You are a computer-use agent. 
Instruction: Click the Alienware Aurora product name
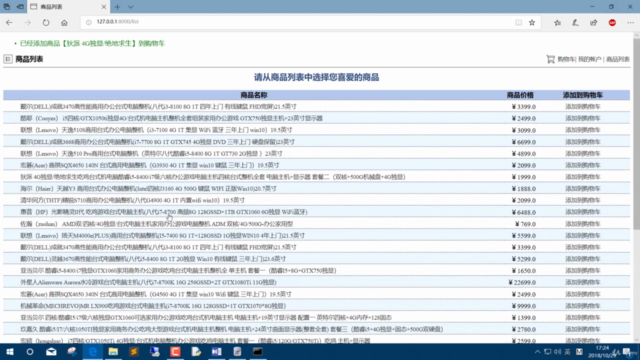click(x=149, y=282)
